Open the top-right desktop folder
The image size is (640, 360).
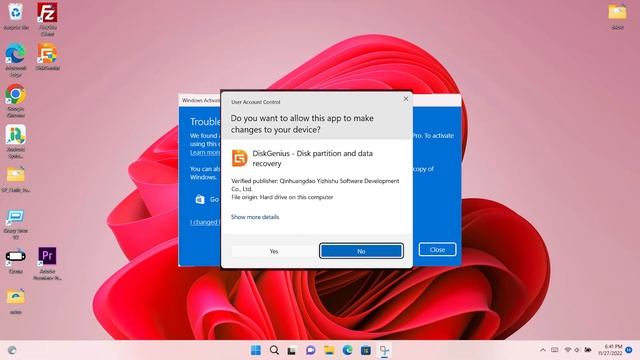pos(617,16)
